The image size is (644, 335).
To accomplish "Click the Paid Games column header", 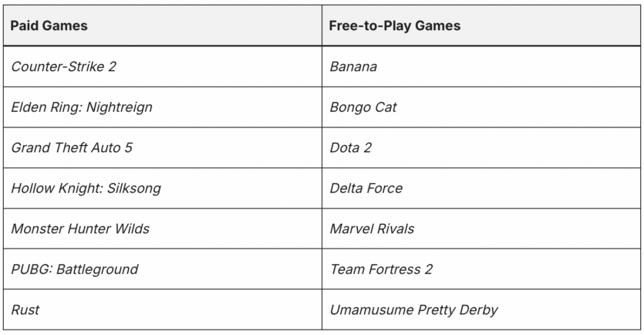I will (49, 25).
